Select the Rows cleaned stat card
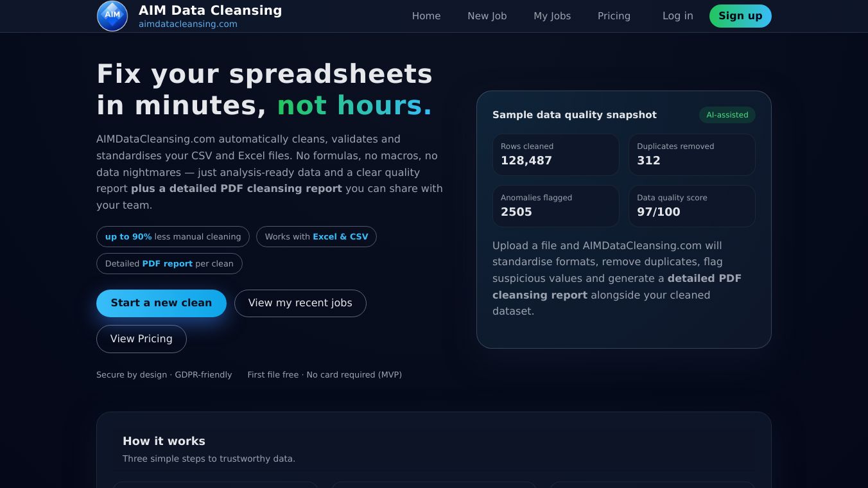The image size is (868, 488). point(556,155)
